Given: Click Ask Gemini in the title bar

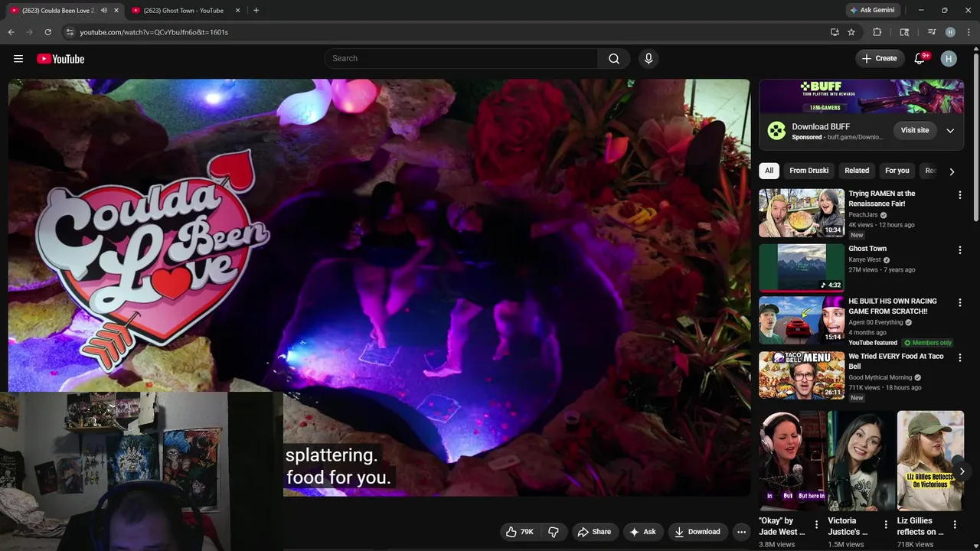Looking at the screenshot, I should coord(872,11).
